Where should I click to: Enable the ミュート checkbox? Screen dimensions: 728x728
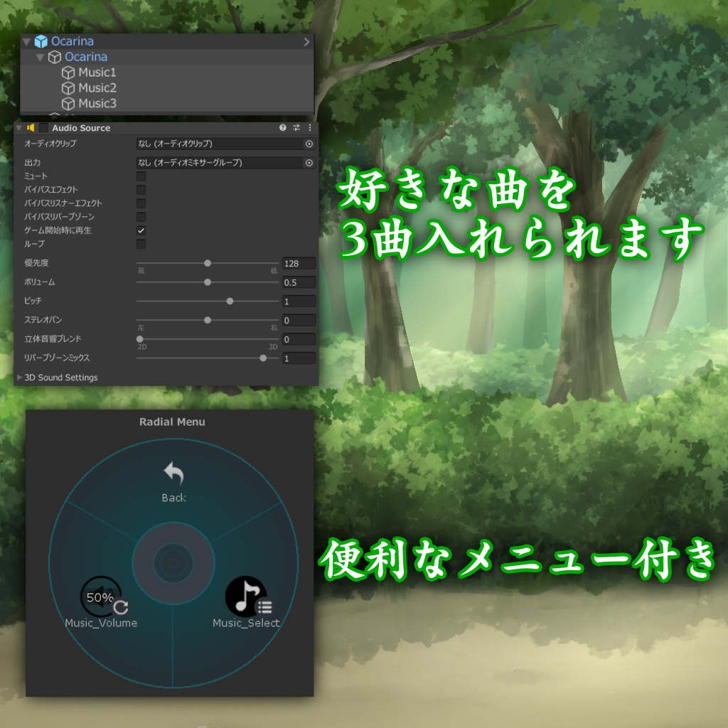[141, 176]
